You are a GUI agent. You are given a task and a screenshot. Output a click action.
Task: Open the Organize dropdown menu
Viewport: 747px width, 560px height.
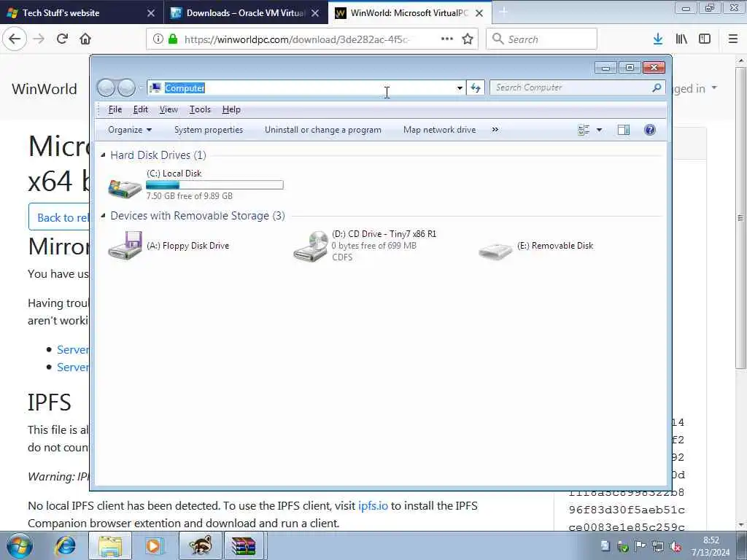pyautogui.click(x=130, y=130)
